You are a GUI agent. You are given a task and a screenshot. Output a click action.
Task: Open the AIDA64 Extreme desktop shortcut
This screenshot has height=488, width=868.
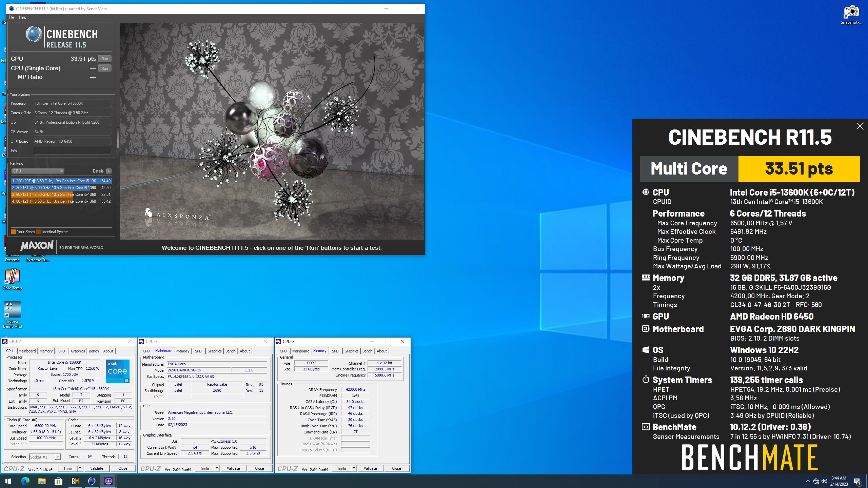pos(13,258)
